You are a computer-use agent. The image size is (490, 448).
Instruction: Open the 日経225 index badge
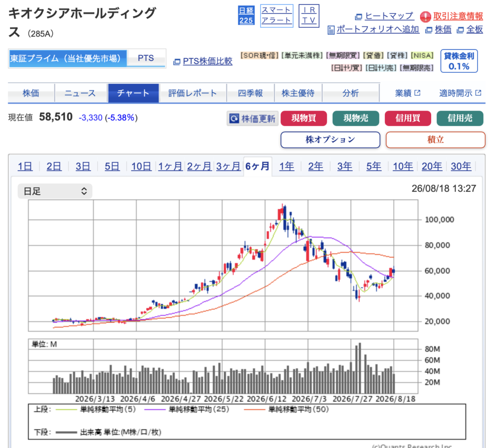coord(246,16)
